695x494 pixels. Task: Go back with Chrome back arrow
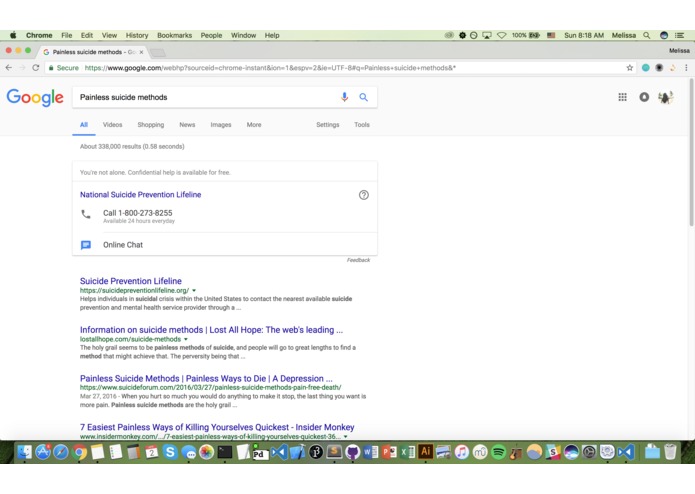[x=9, y=68]
